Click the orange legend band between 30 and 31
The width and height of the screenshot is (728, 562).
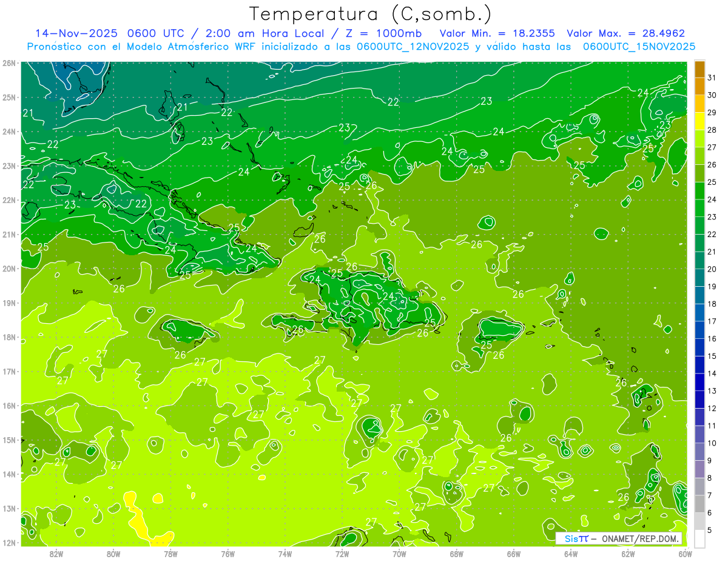pyautogui.click(x=699, y=86)
